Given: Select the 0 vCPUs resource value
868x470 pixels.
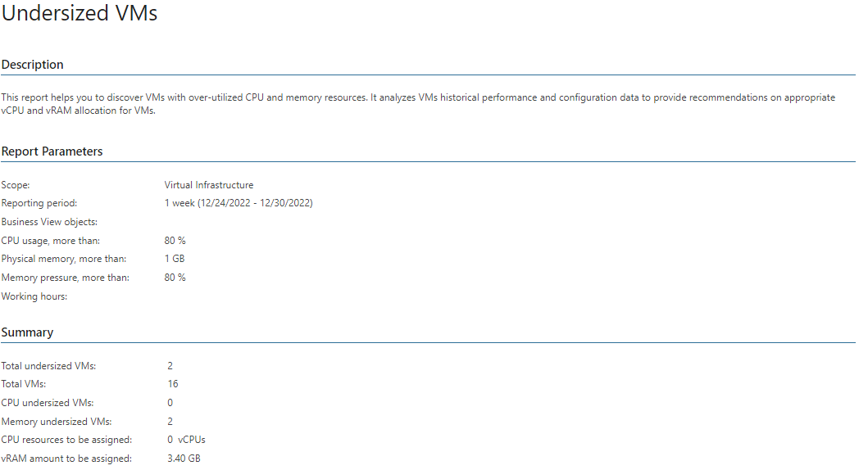Looking at the screenshot, I should coord(186,440).
